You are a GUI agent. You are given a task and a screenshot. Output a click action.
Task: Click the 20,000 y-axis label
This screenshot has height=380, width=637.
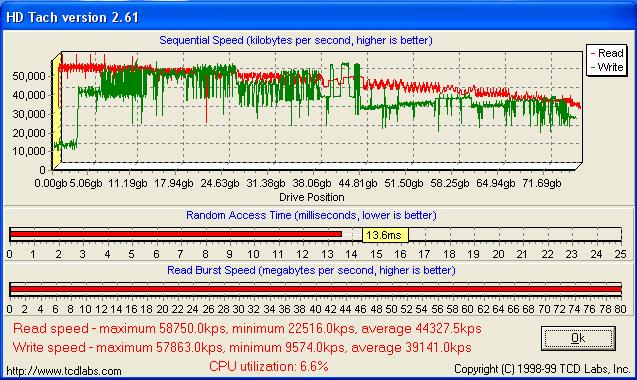pos(29,133)
